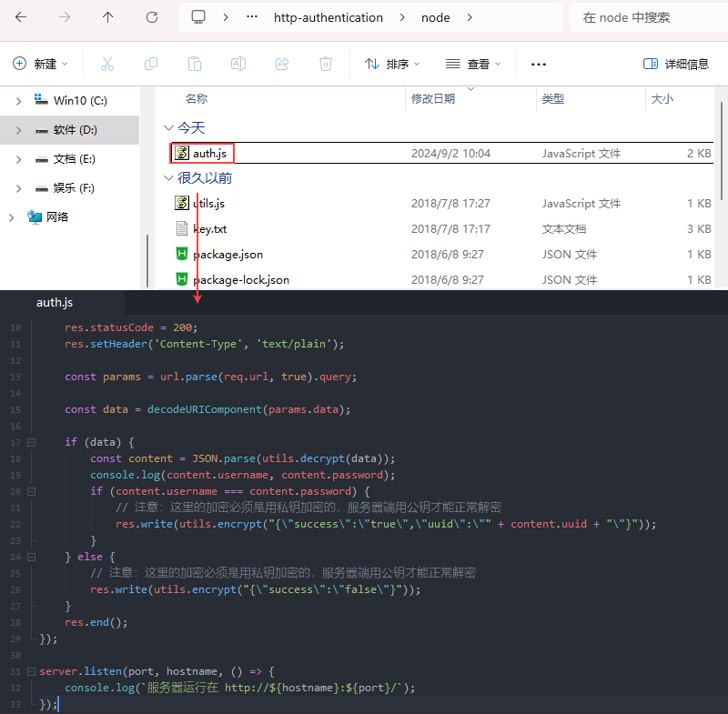Toggle the 详细信息 details pane
The width and height of the screenshot is (728, 714).
pos(676,64)
